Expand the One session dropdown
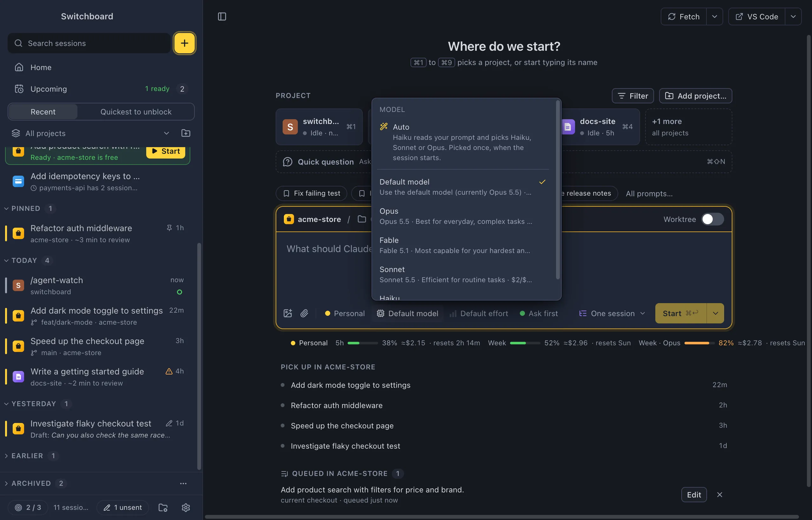The image size is (812, 520). [x=612, y=313]
